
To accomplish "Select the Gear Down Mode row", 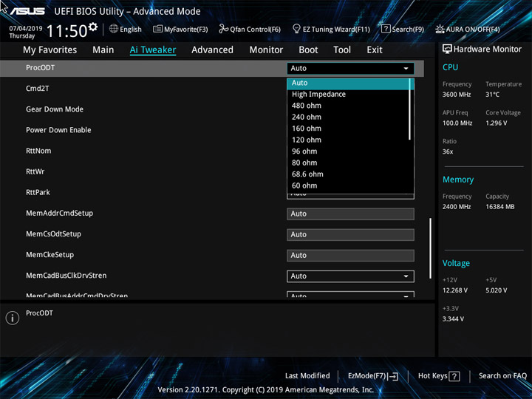I will click(x=55, y=109).
